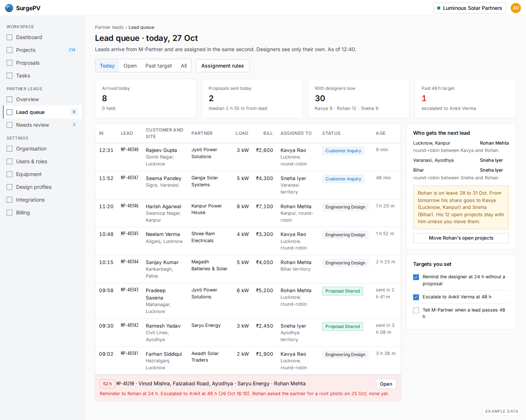
Task: Click the AGE column header
Action: coord(381,133)
